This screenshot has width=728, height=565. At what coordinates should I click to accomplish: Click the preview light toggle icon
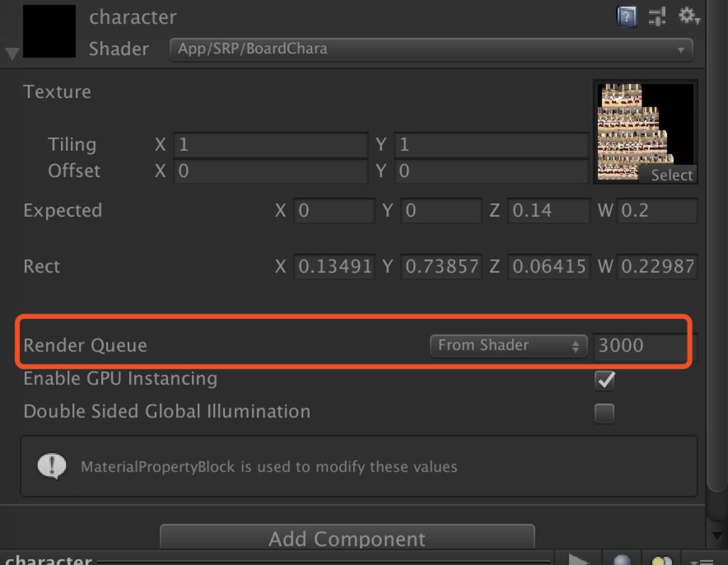coord(660,559)
